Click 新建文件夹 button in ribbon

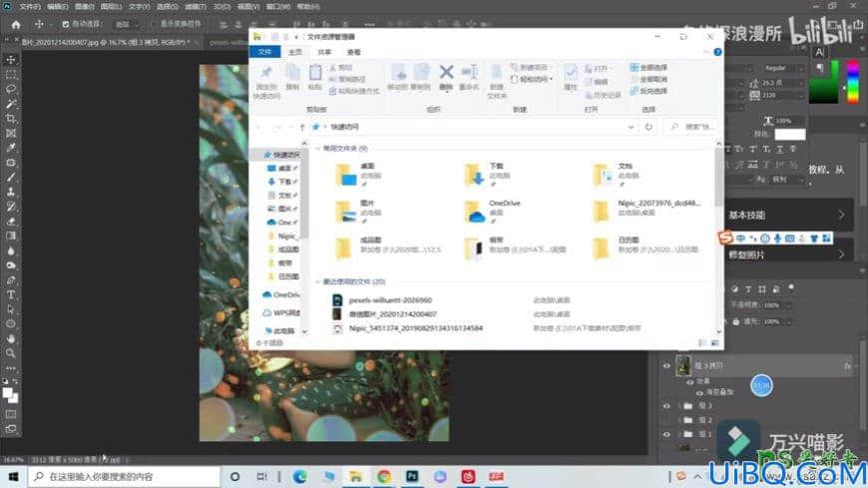497,81
